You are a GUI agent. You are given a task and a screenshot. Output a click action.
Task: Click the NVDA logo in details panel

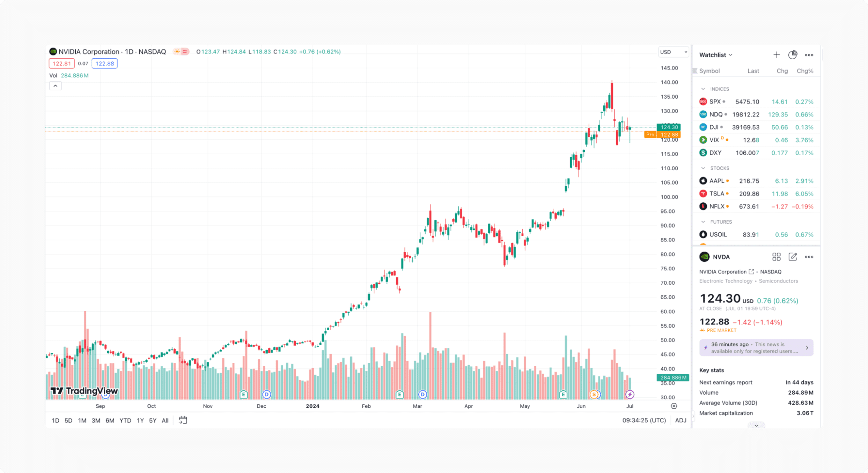click(x=704, y=257)
